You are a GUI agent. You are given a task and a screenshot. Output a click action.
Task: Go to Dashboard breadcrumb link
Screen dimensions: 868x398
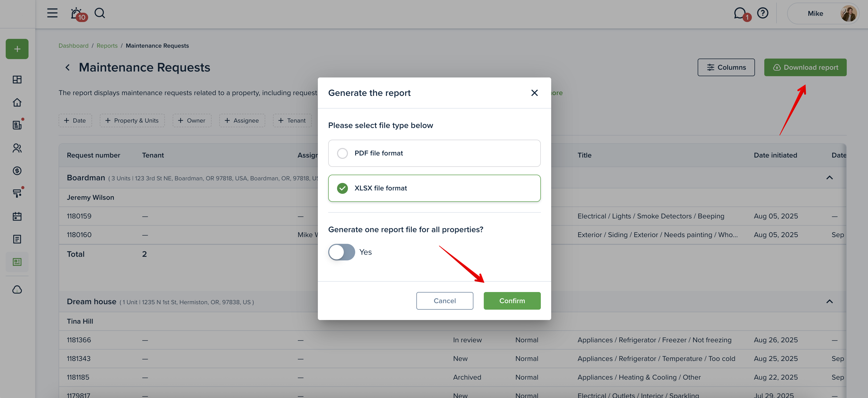[73, 46]
